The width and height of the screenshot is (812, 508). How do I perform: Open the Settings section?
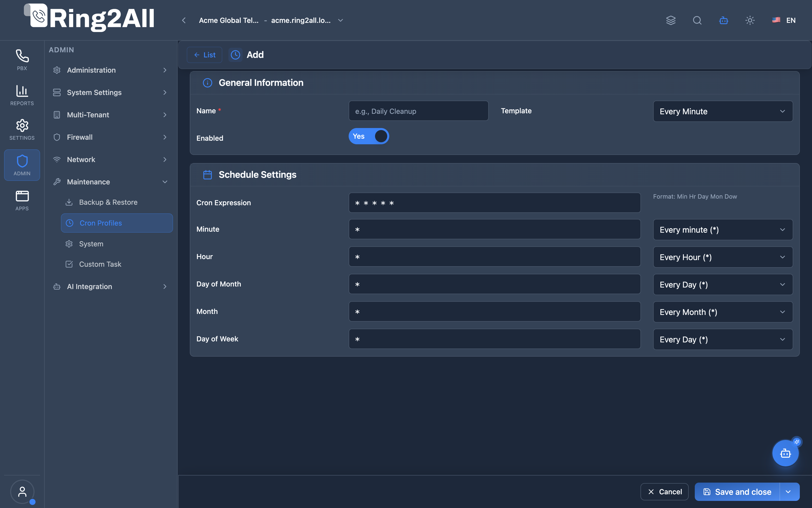pos(22,130)
